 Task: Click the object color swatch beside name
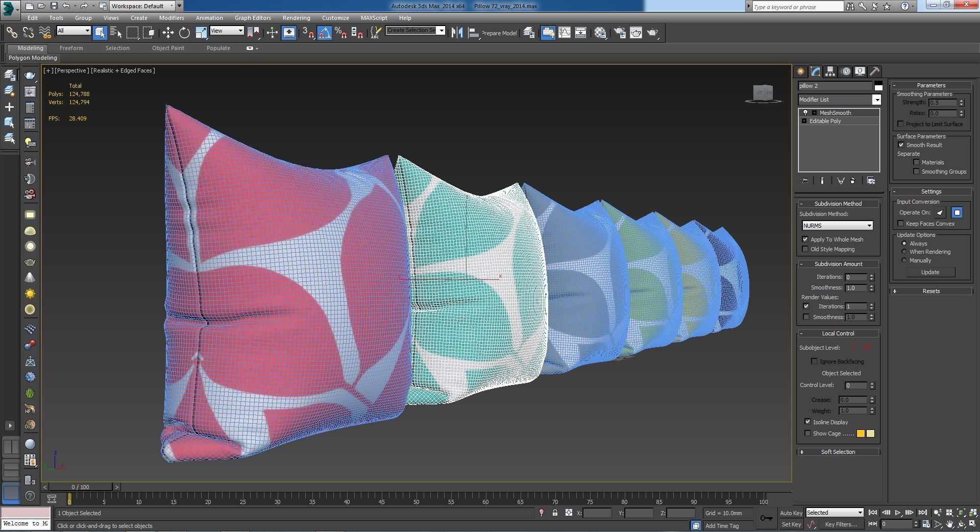(878, 86)
